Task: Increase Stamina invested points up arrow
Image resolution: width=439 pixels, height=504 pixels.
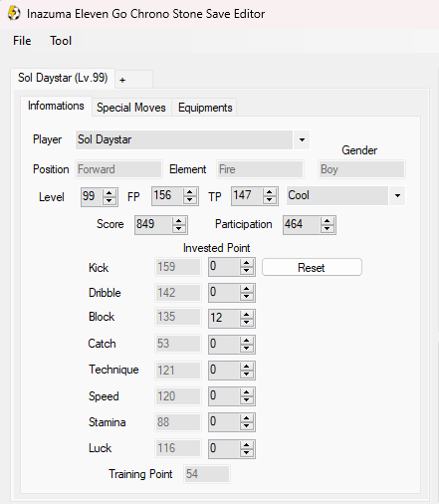Action: tap(247, 418)
